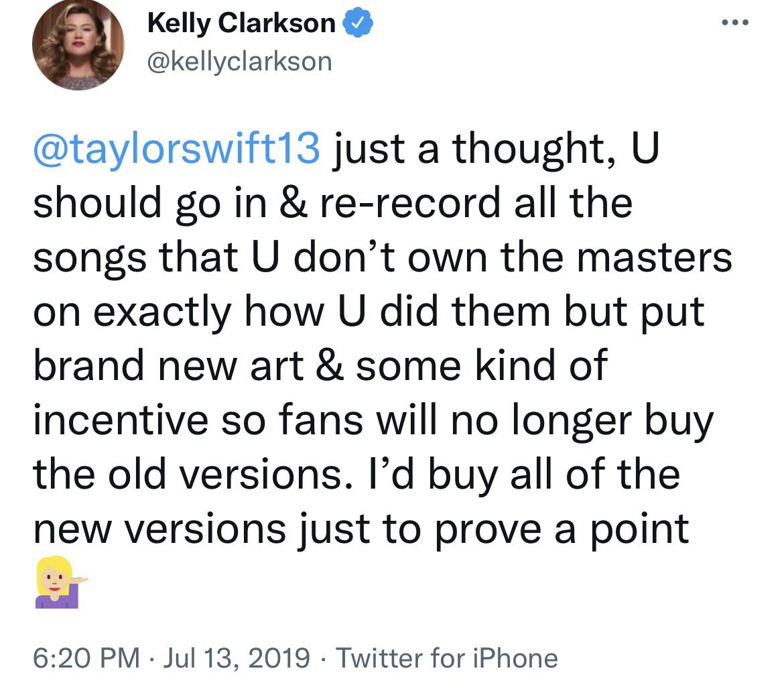This screenshot has width=784, height=689.
Task: Open the @taylorswift13 mention link
Action: (x=177, y=149)
